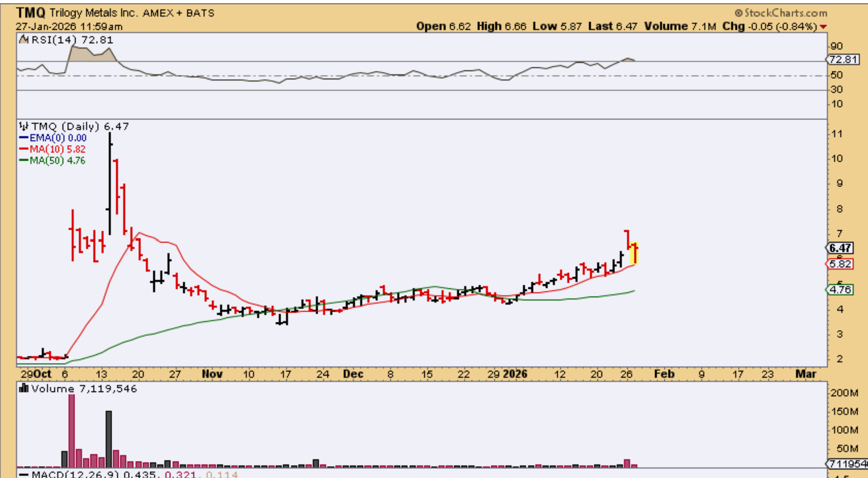
Task: Click the yellow-highlighted latest price bar
Action: (634, 253)
